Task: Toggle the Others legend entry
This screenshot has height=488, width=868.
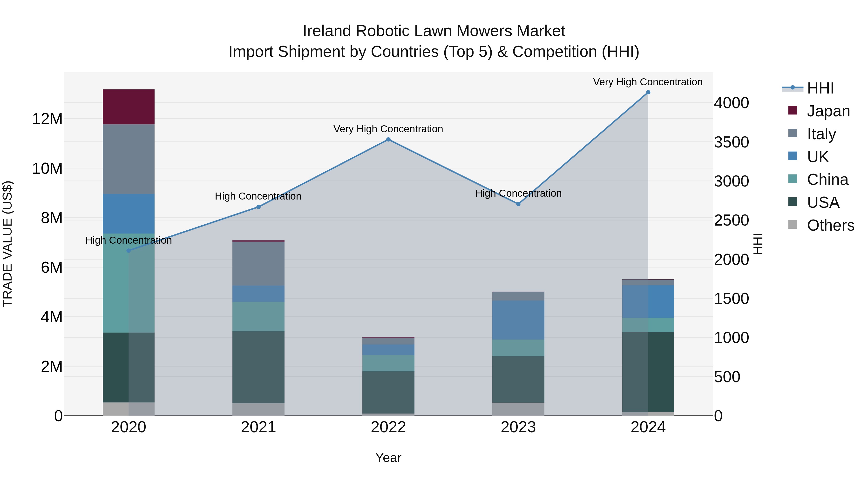Action: 821,225
